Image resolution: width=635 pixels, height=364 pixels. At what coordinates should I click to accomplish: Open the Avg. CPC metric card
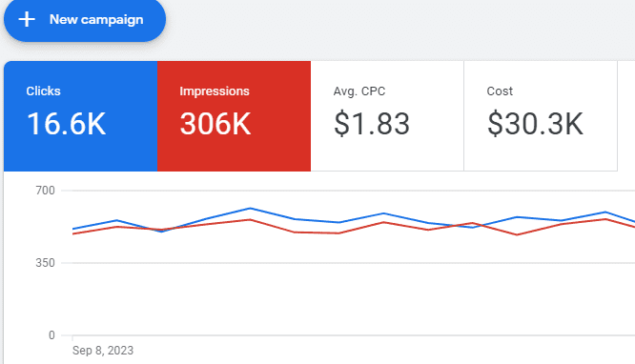pyautogui.click(x=387, y=116)
